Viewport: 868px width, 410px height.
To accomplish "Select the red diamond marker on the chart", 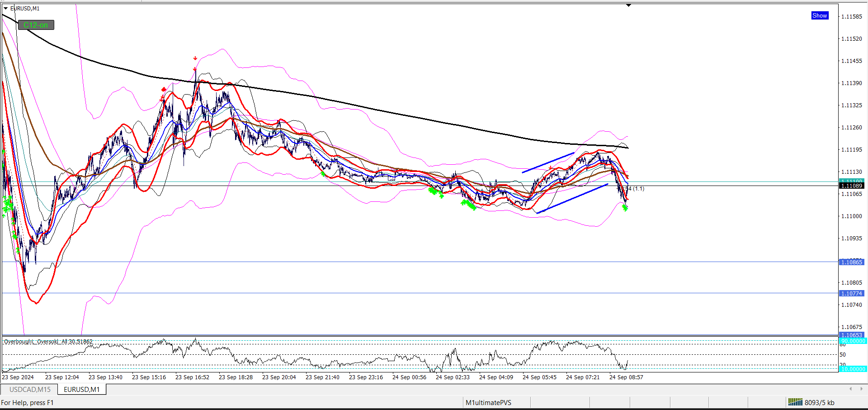I will tap(164, 90).
